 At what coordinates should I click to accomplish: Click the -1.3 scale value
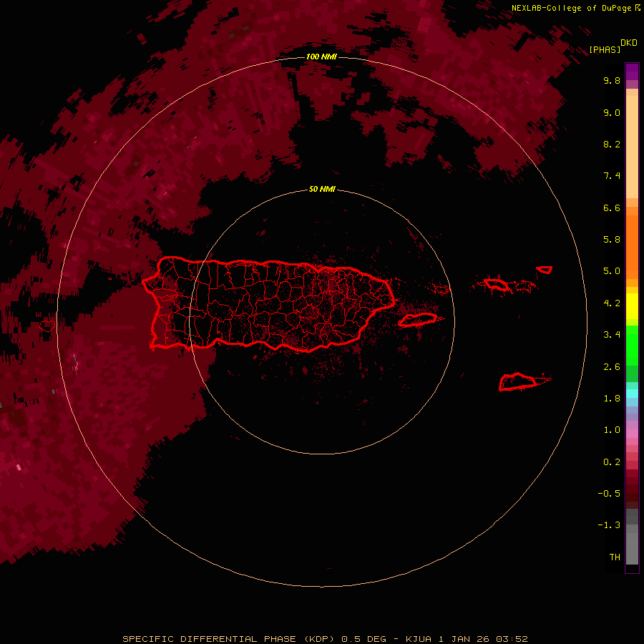click(x=609, y=525)
